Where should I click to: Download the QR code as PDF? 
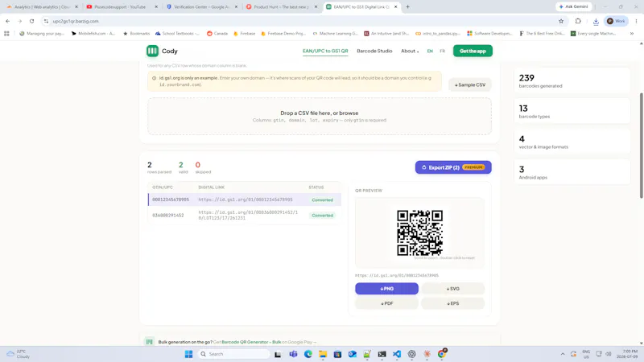tap(386, 303)
